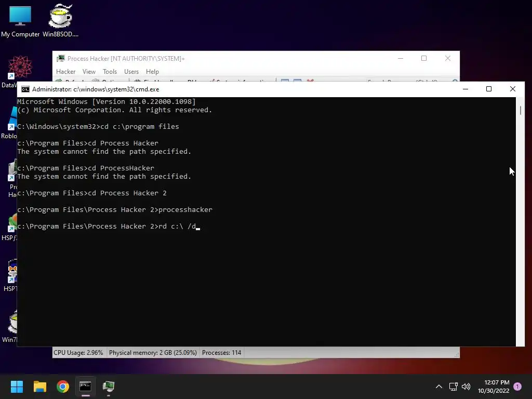532x399 pixels.
Task: Click the Physical memory status entry
Action: [x=153, y=353]
